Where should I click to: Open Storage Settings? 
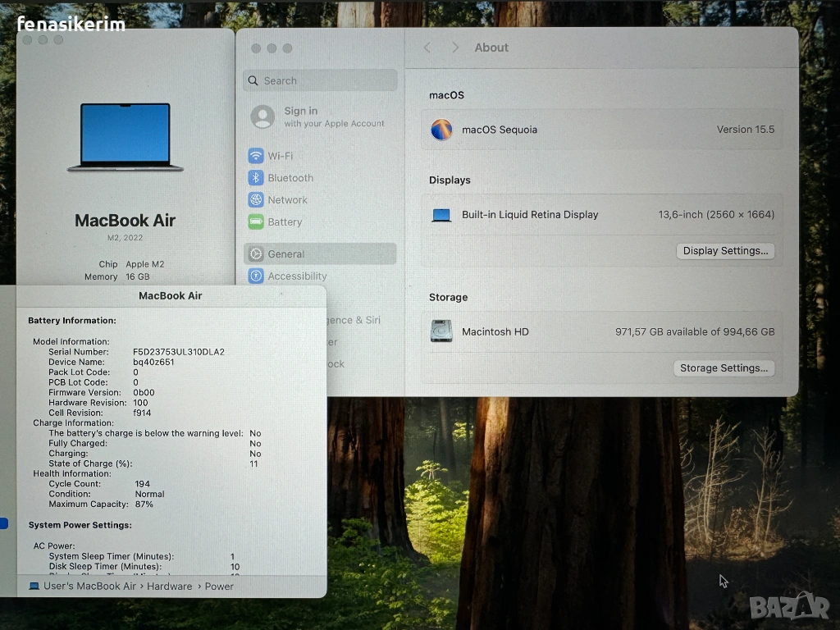[724, 368]
